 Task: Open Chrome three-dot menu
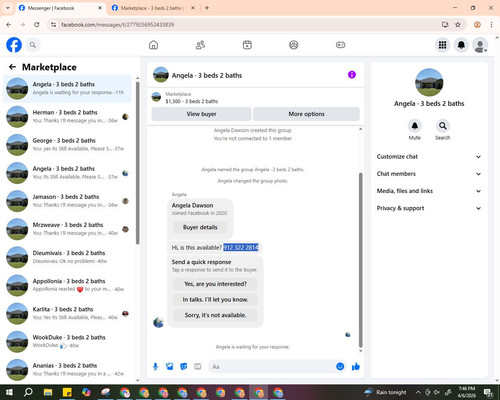coord(491,25)
